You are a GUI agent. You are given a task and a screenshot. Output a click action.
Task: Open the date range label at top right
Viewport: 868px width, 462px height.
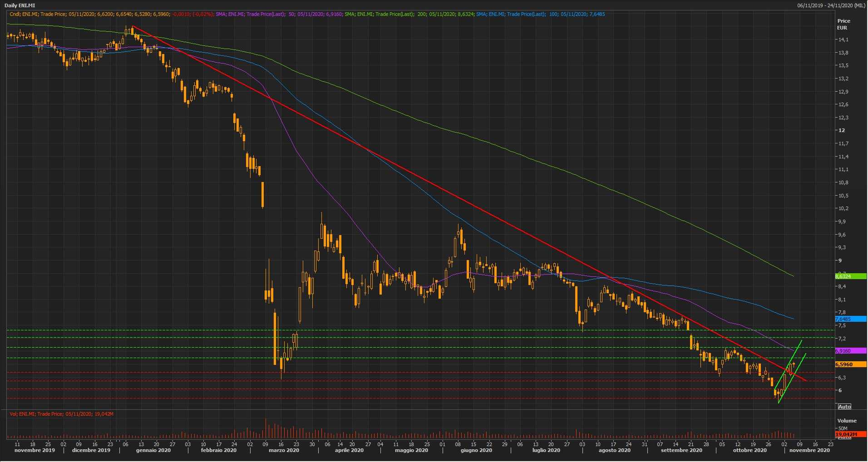(831, 5)
